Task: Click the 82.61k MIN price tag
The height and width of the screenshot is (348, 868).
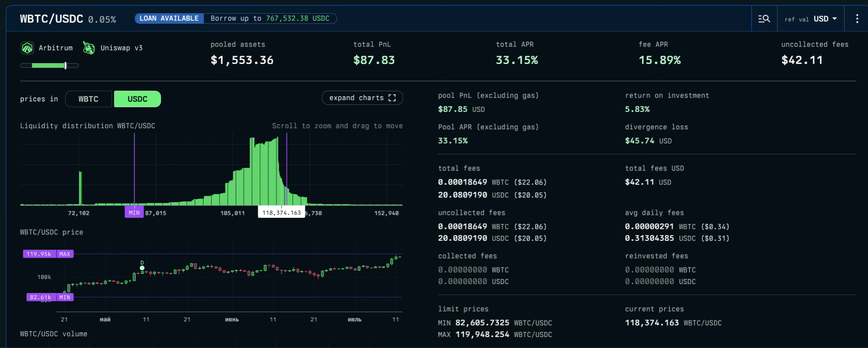Action: point(41,297)
